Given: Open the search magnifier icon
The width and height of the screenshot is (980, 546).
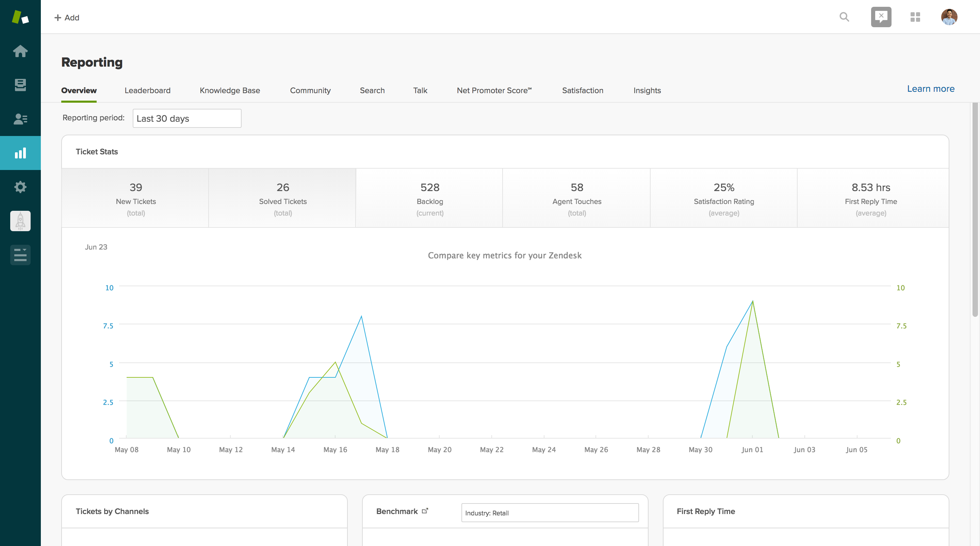Looking at the screenshot, I should point(844,17).
